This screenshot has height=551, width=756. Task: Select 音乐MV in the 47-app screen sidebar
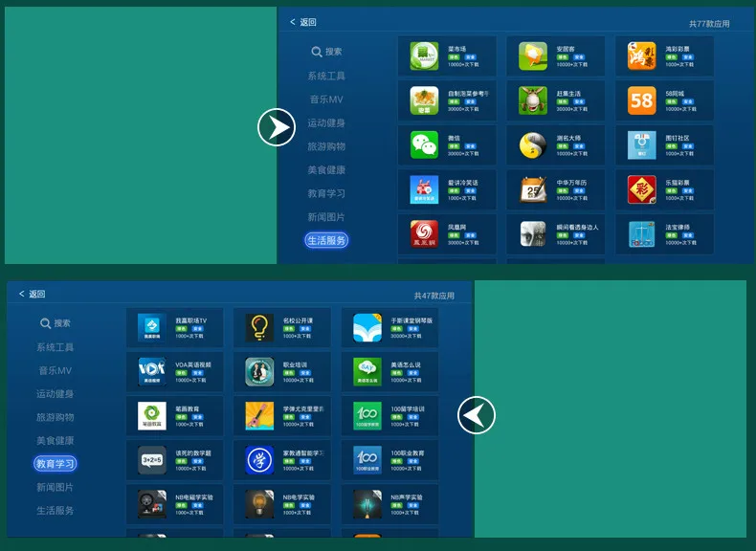55,371
